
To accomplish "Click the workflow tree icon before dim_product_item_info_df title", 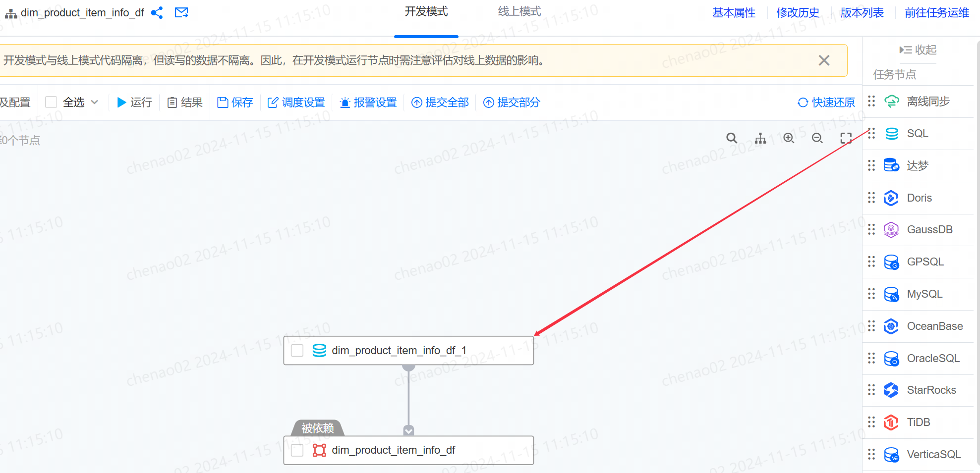I will (x=10, y=13).
